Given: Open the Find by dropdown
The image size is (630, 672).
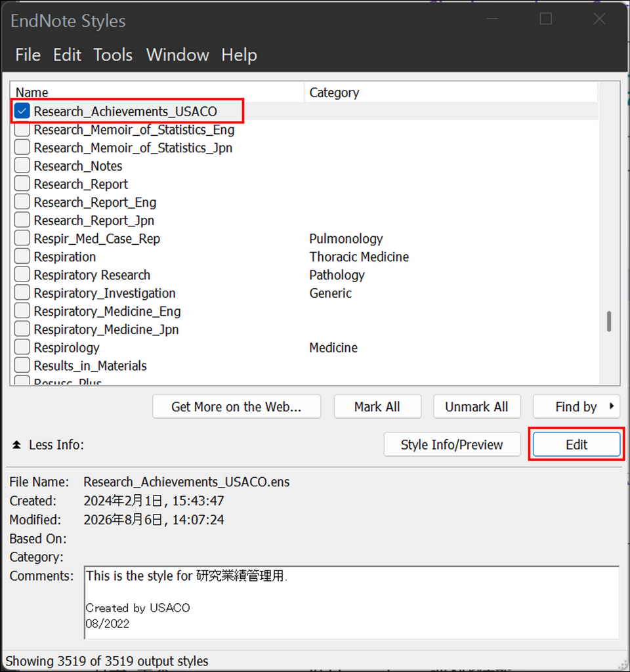Looking at the screenshot, I should point(576,406).
